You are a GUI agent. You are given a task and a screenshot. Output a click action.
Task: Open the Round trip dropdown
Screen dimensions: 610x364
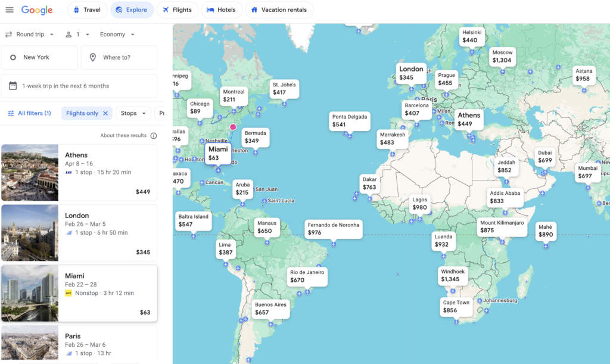30,34
